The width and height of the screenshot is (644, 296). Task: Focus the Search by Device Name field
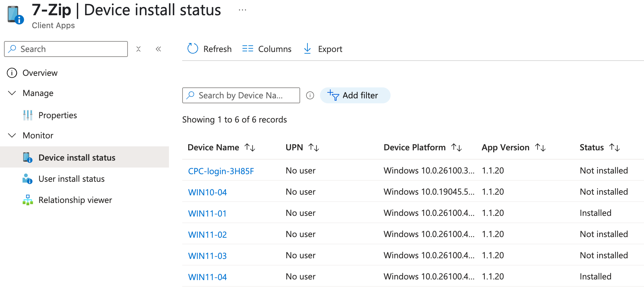tap(241, 95)
